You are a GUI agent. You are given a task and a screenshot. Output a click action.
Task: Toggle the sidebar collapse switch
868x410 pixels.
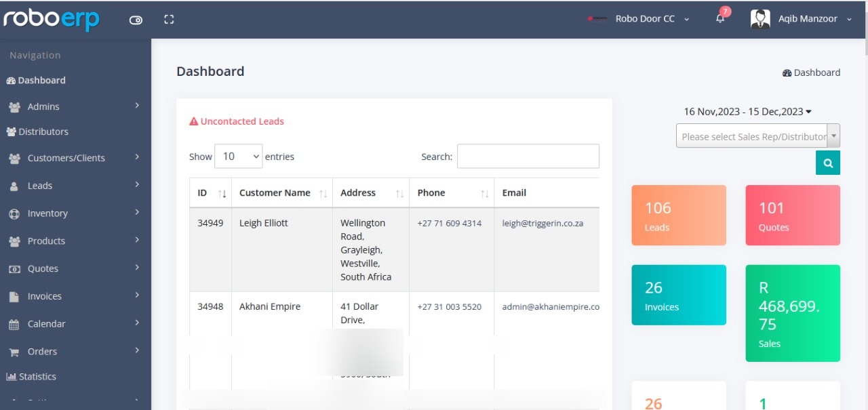click(x=136, y=20)
